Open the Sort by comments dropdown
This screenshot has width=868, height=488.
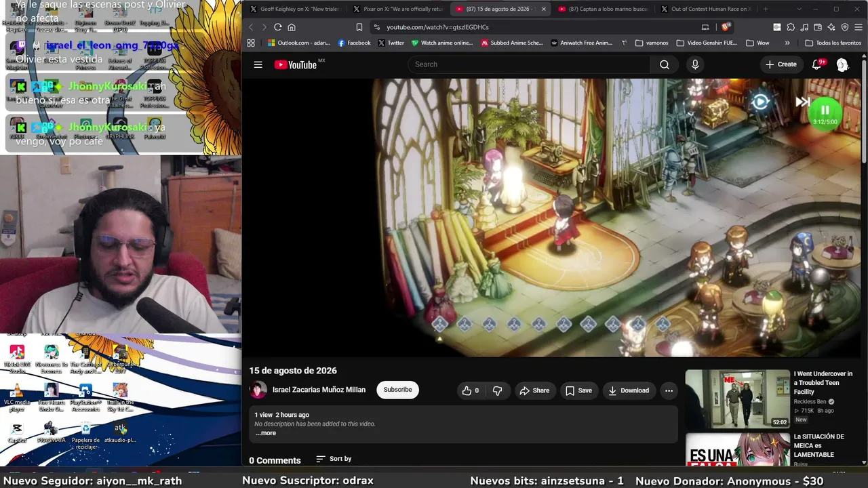(334, 459)
